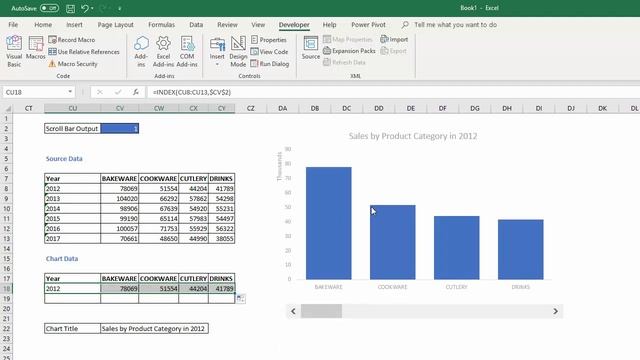
Task: Click View Code in Controls group
Action: 269,52
